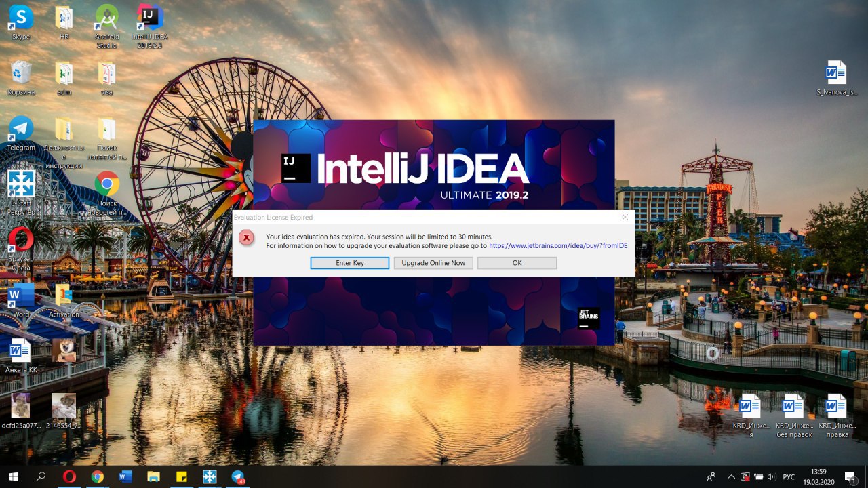Viewport: 868px width, 488px height.
Task: Open KRD_Инже... правка document
Action: (x=836, y=415)
